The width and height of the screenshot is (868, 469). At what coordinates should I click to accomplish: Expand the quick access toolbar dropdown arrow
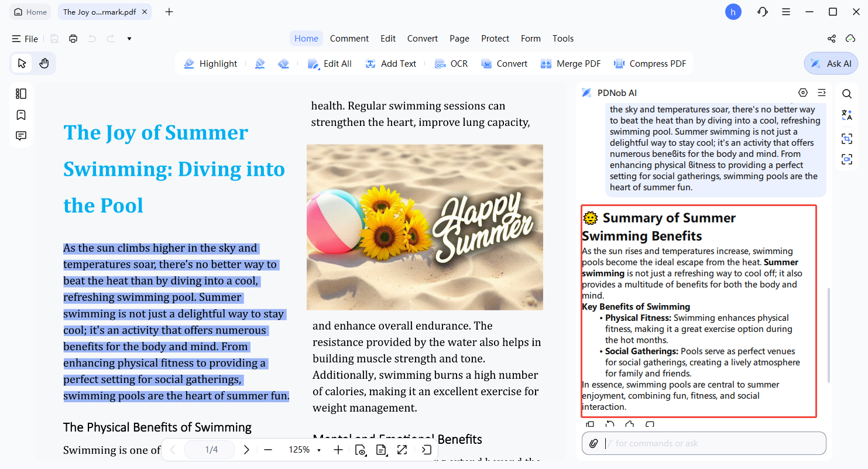tap(129, 39)
